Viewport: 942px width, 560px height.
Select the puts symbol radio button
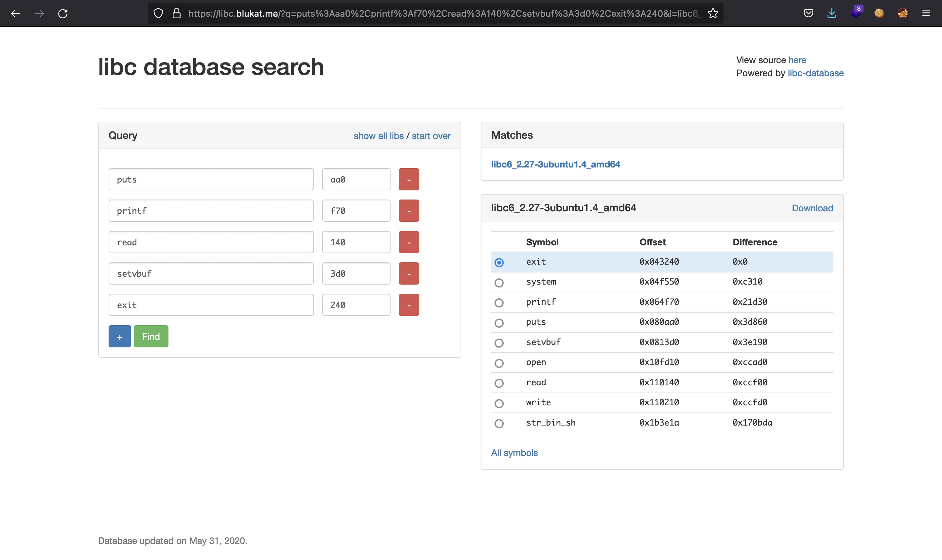pyautogui.click(x=499, y=323)
